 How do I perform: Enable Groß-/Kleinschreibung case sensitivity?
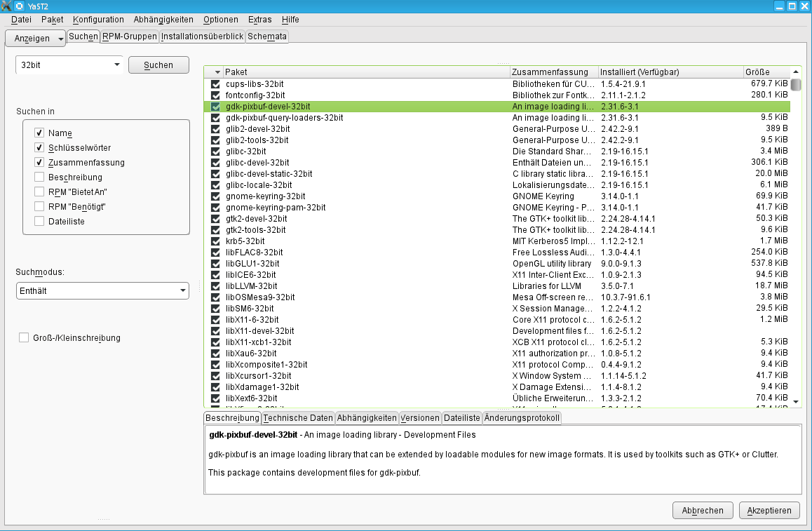pyautogui.click(x=24, y=338)
